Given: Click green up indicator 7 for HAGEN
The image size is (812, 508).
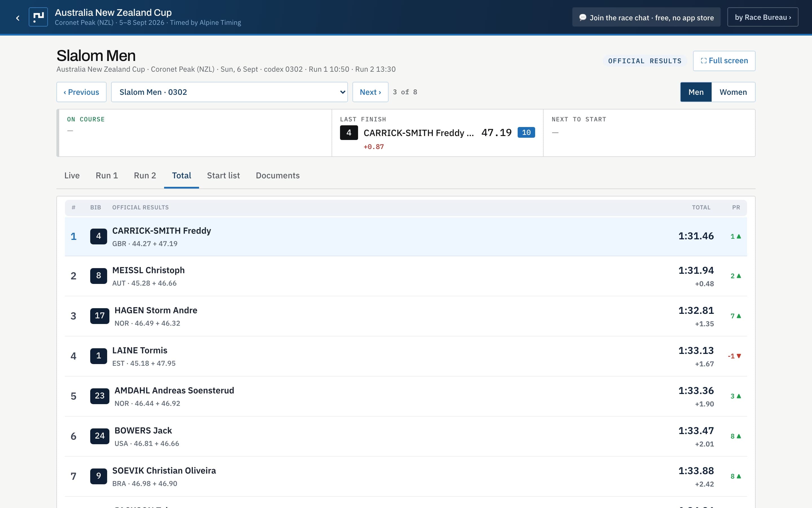Looking at the screenshot, I should (x=736, y=316).
